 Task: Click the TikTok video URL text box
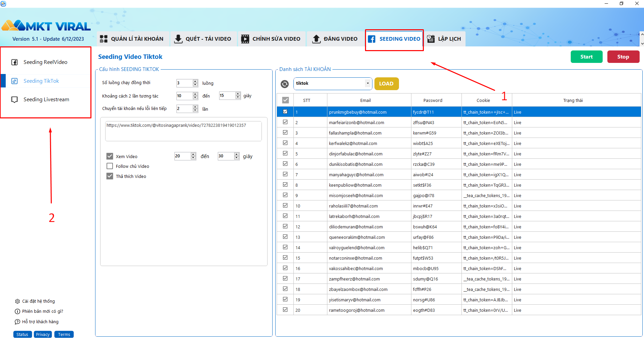pos(184,131)
